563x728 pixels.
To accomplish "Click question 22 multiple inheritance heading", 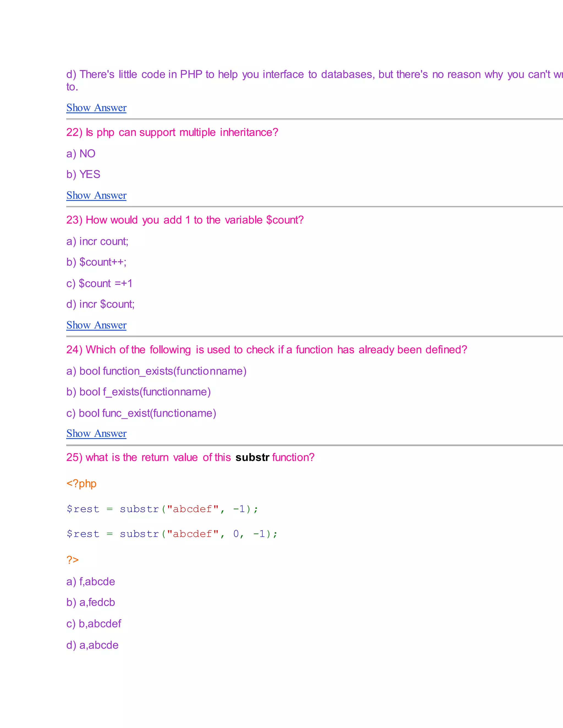I will pos(172,133).
